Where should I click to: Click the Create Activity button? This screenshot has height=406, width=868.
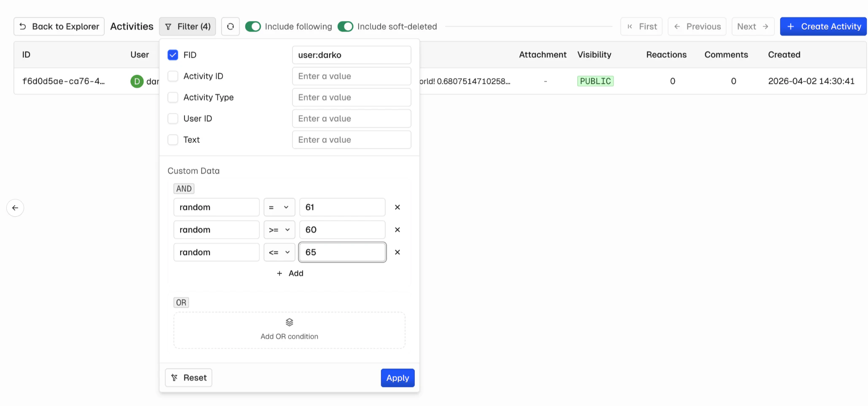point(823,27)
